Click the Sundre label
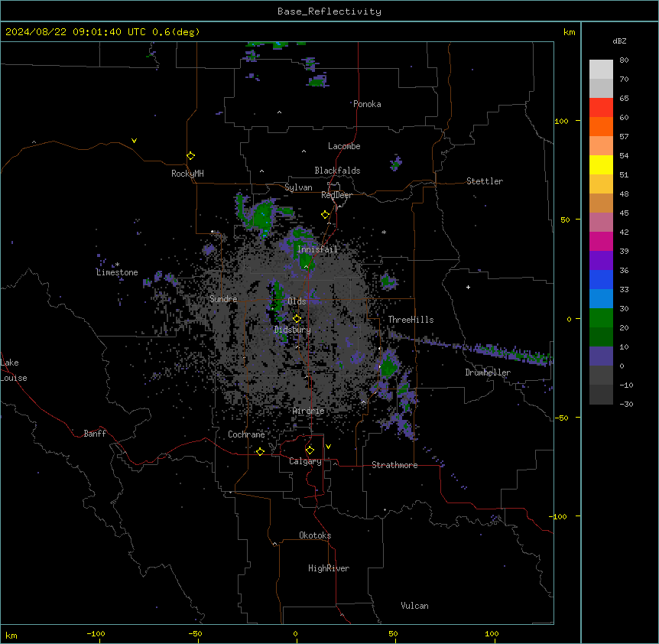659x644 pixels. tap(223, 299)
